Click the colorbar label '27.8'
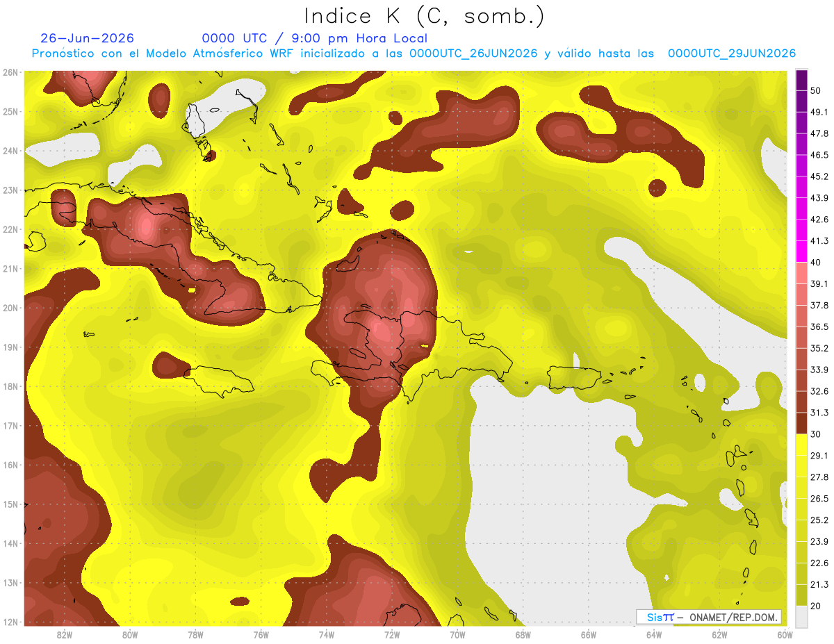The height and width of the screenshot is (644, 834). point(819,477)
